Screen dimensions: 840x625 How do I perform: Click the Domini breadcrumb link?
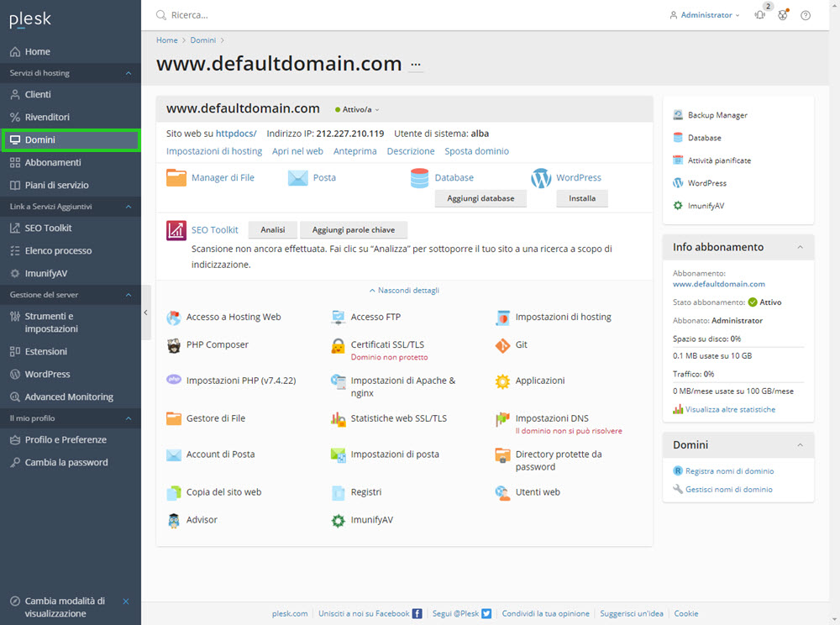203,40
